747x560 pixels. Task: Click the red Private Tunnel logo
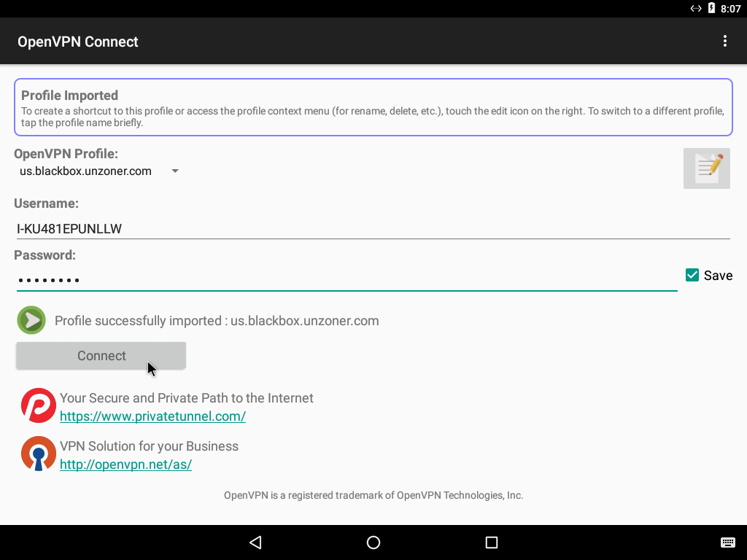pyautogui.click(x=39, y=405)
